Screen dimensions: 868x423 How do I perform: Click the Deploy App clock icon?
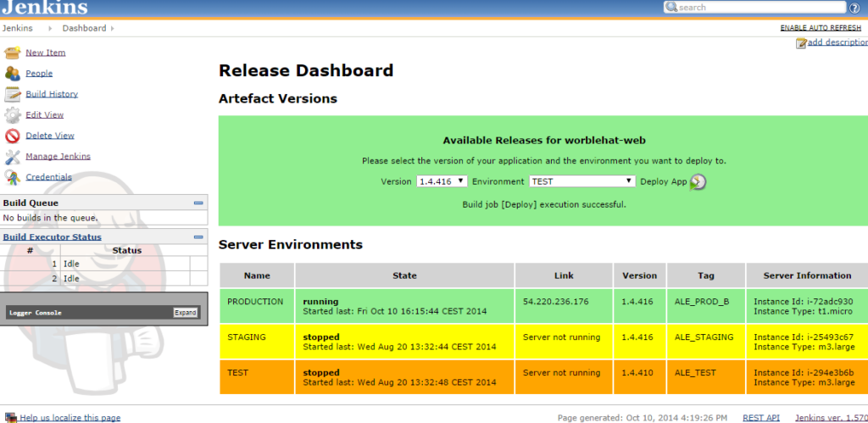698,181
